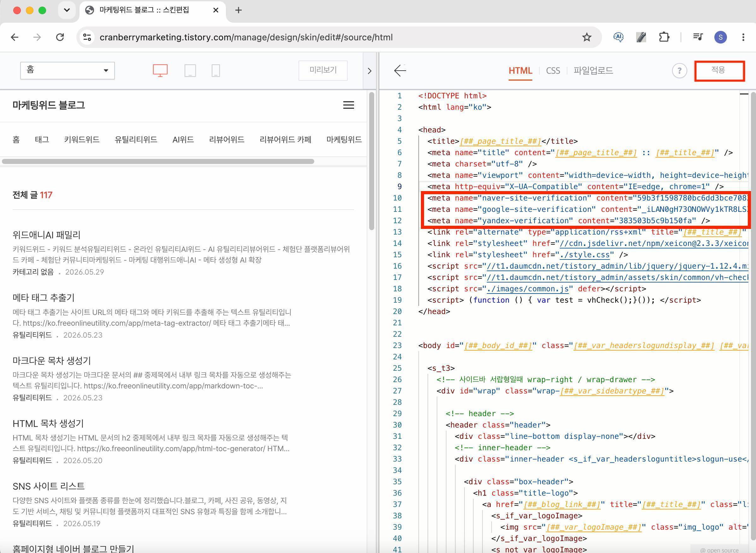Open the 리뷰어위드 menu item
Viewport: 756px width, 553px height.
coord(227,139)
